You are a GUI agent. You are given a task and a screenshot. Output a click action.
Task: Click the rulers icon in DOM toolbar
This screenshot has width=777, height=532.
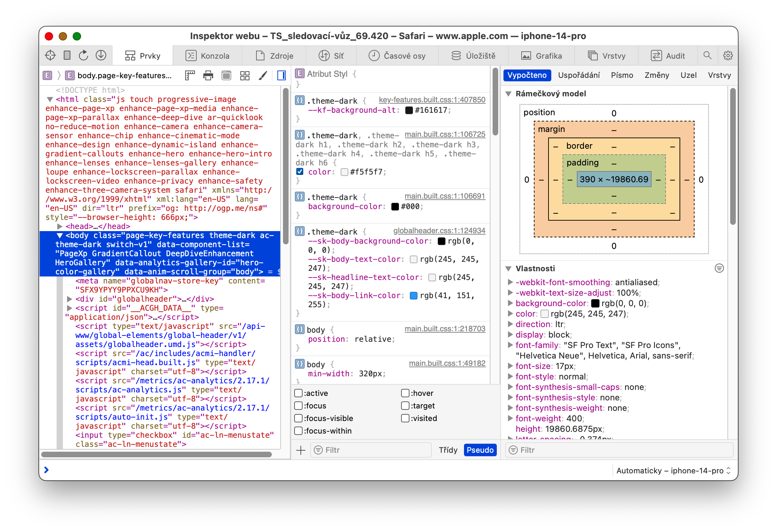[x=190, y=75]
